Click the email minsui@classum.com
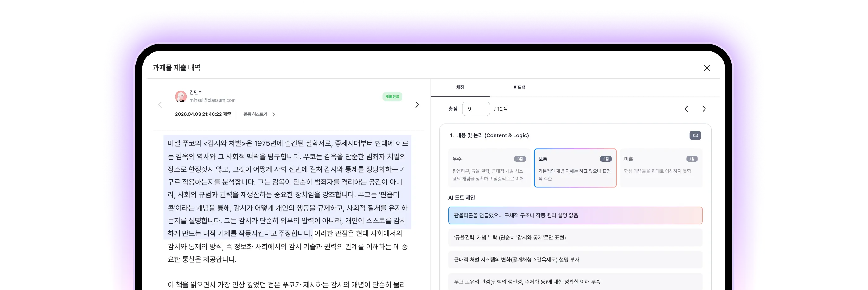Viewport: 868px width, 290px height. 213,100
